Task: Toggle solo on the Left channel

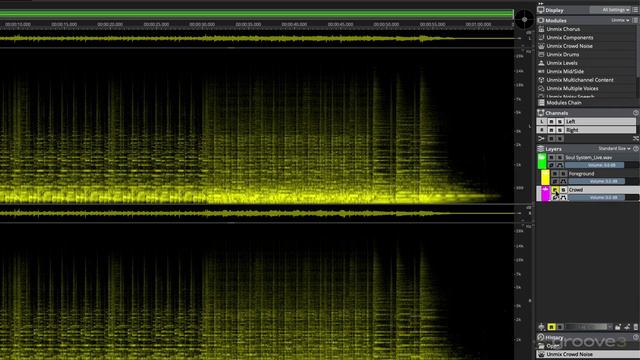Action: (560, 122)
